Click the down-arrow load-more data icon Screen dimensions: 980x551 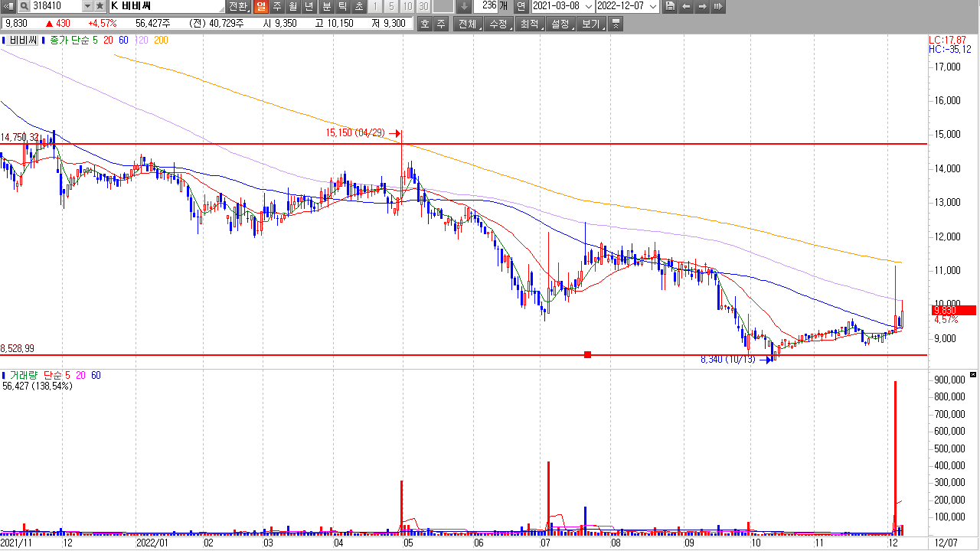tap(464, 6)
